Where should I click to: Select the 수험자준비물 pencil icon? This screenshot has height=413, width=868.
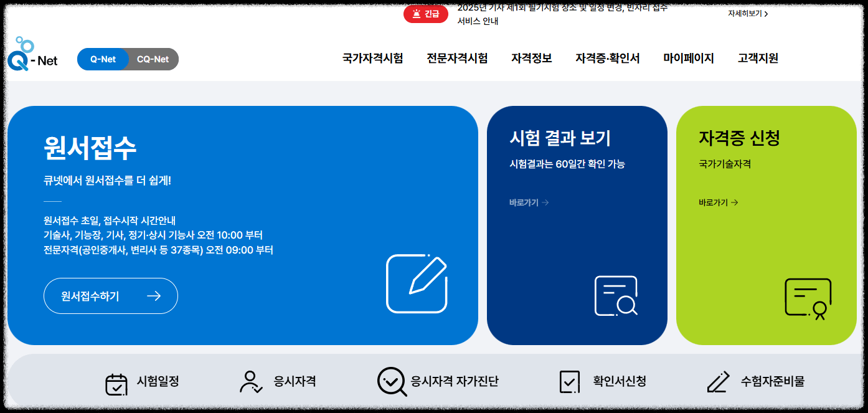click(719, 382)
